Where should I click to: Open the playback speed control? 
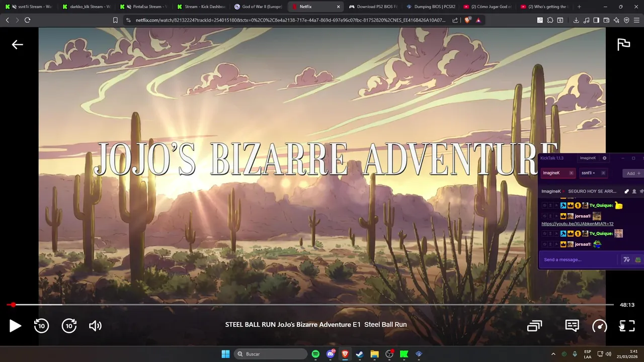pos(600,326)
